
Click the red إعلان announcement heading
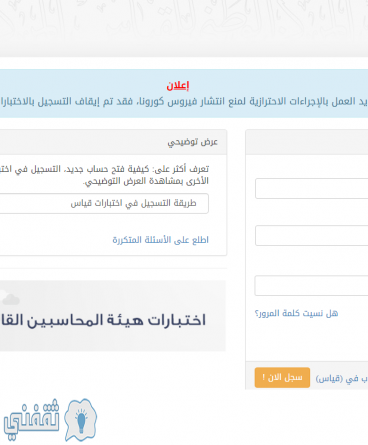coord(178,86)
